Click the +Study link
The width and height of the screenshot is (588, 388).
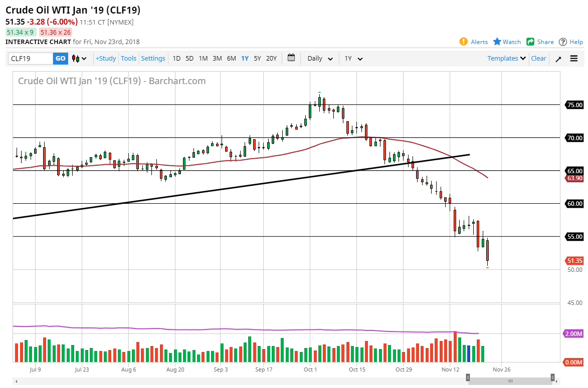point(105,58)
